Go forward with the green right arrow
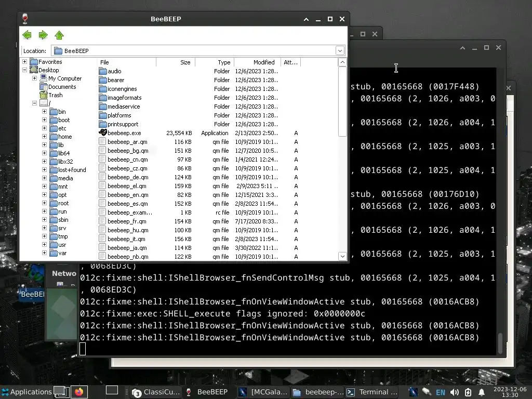The image size is (532, 399). (43, 35)
